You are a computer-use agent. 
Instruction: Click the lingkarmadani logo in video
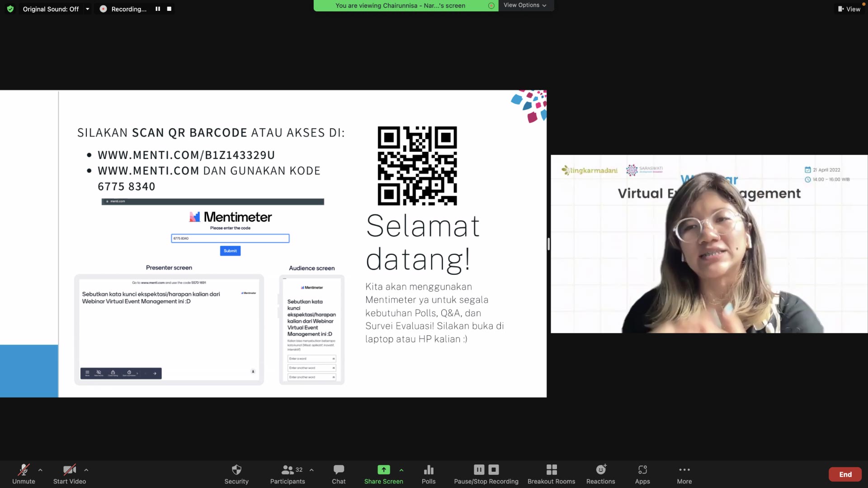click(x=590, y=170)
